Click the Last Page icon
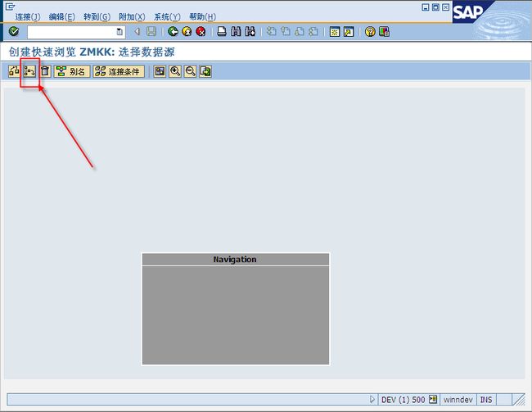This screenshot has width=532, height=412. pos(313,32)
